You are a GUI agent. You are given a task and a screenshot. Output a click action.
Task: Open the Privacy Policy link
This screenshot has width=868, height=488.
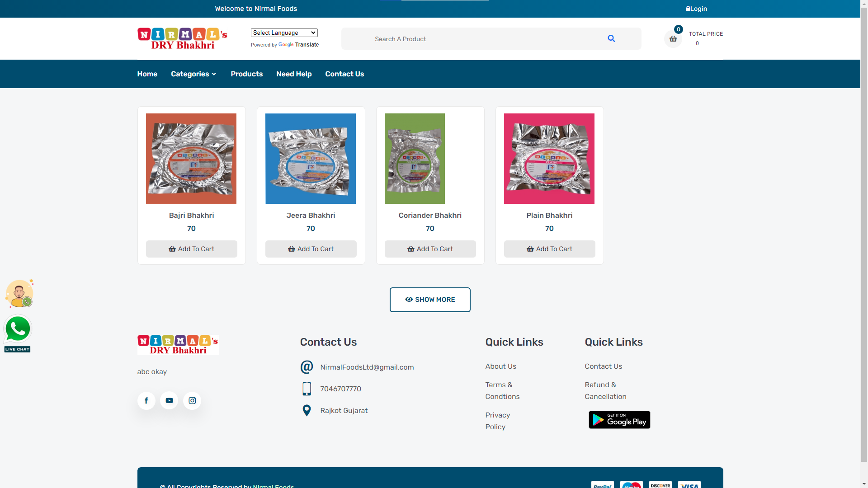(x=497, y=421)
